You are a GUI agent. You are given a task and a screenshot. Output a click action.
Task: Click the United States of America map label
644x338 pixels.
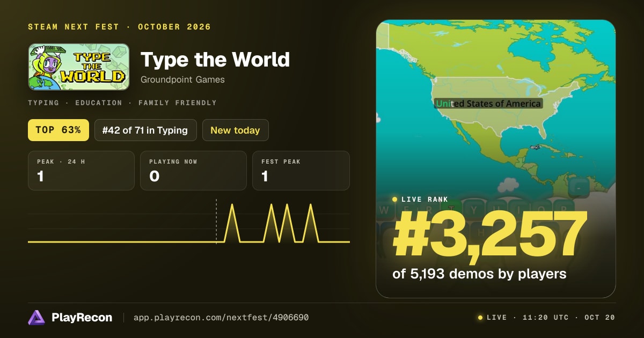[x=488, y=103]
